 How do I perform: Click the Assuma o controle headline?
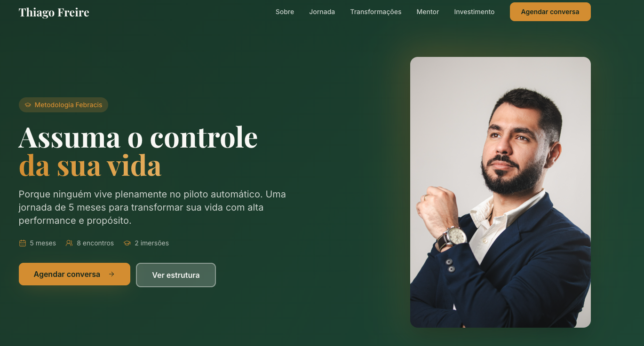coord(138,137)
